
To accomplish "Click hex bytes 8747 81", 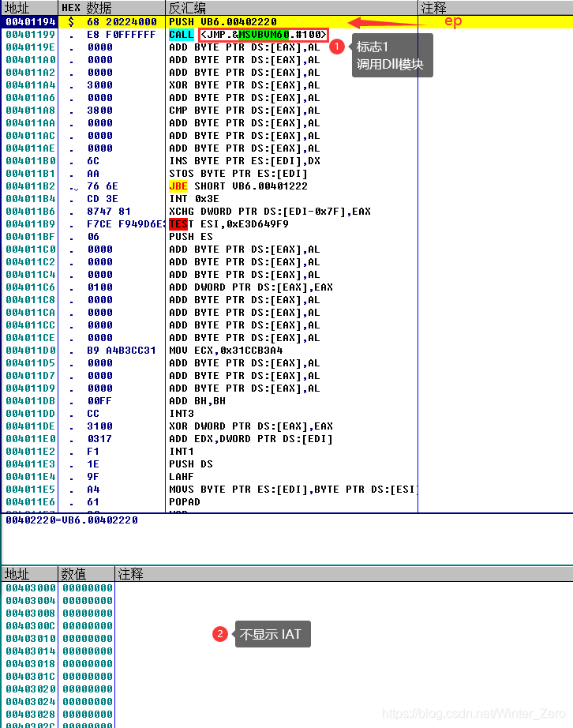I will point(109,212).
